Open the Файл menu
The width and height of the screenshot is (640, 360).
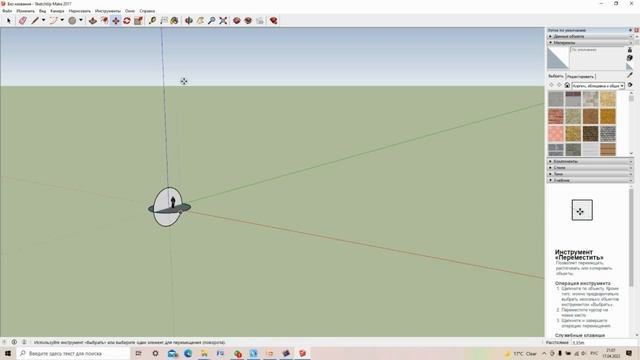7,11
